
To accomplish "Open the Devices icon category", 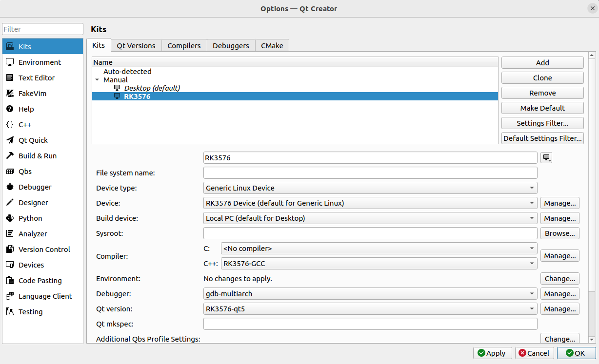I will pyautogui.click(x=9, y=265).
